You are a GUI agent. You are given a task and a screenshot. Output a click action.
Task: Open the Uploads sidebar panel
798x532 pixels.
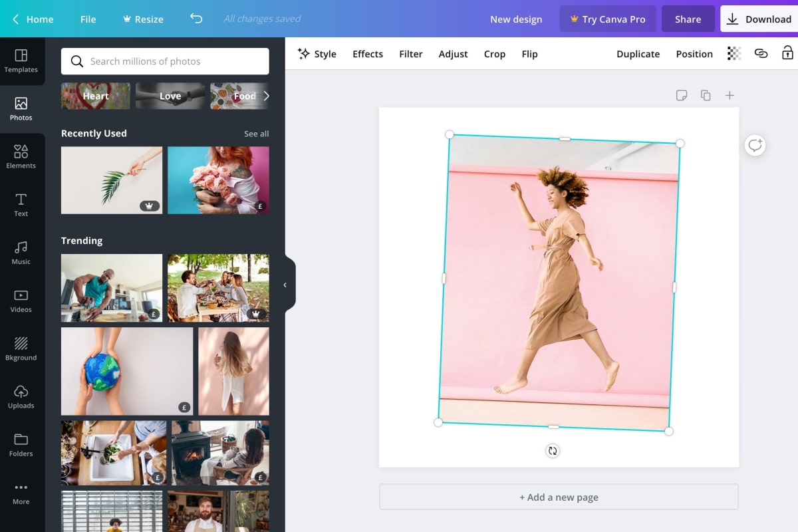pos(21,397)
